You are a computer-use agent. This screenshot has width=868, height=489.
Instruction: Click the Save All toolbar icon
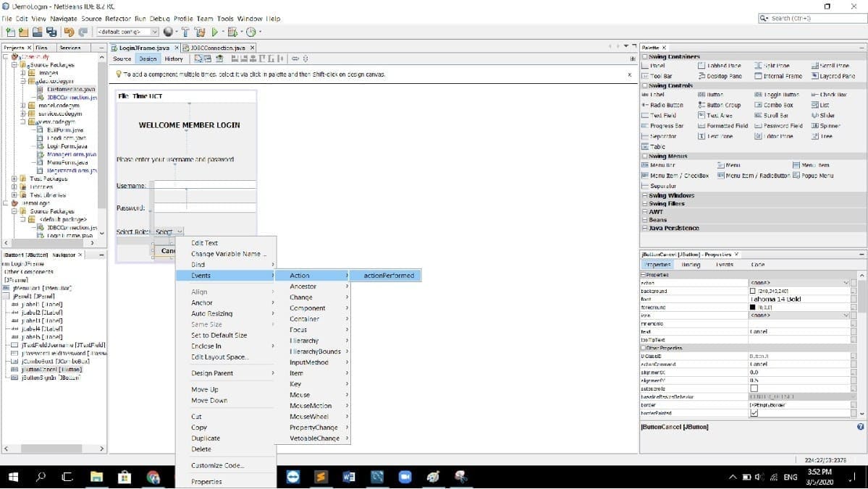click(x=51, y=32)
